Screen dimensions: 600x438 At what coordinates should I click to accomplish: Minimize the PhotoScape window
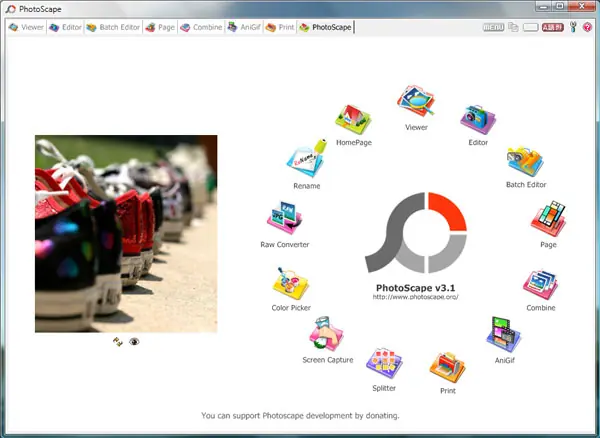[x=543, y=6]
